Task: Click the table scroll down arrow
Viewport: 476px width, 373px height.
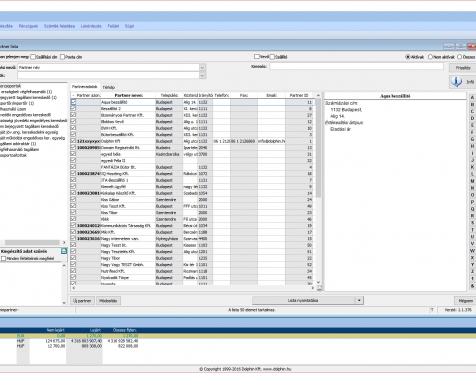Action: click(x=318, y=282)
